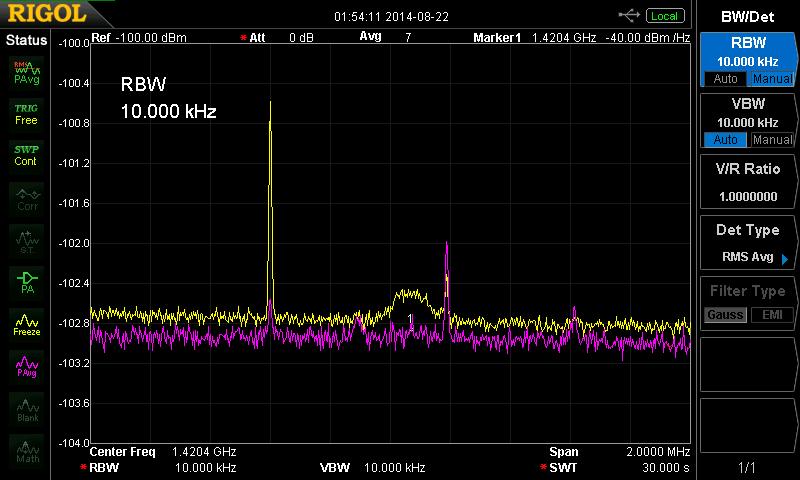Click the SWP Cont sweep status icon
The height and width of the screenshot is (480, 800).
click(x=26, y=155)
